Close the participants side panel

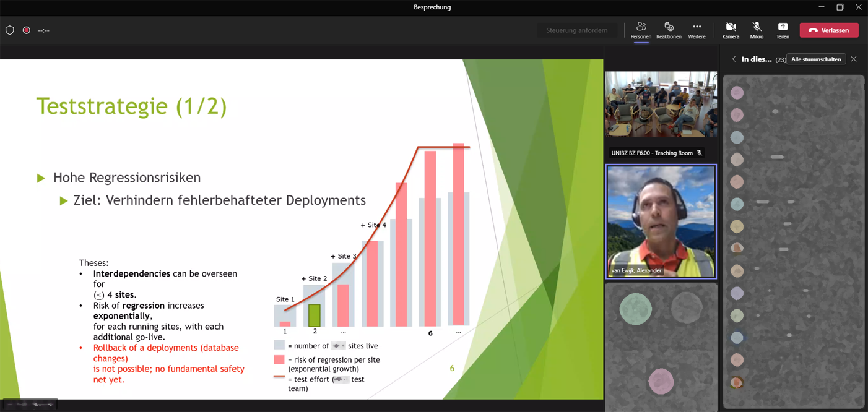(854, 59)
